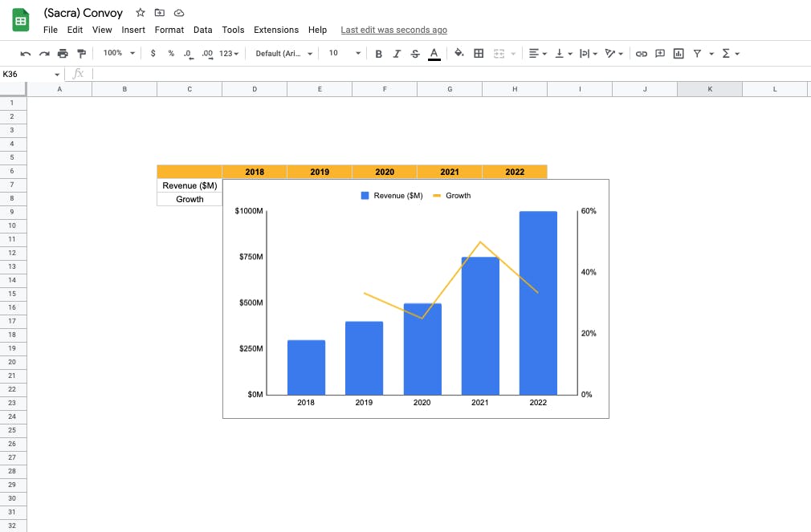Open the Default (Arial) font dropdown

[284, 53]
